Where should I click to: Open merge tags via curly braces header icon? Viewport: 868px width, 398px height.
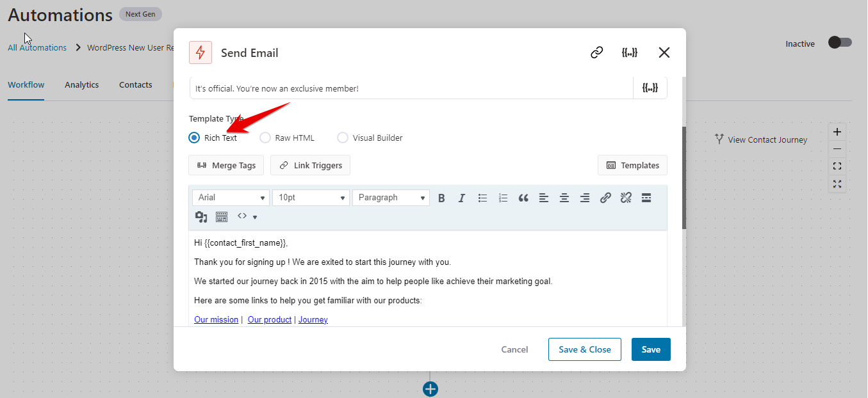tap(630, 52)
